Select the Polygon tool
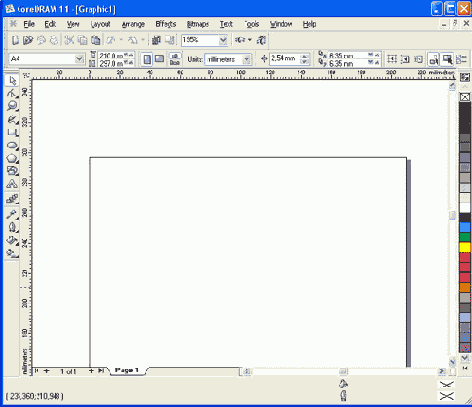The width and height of the screenshot is (472, 407). point(12,159)
